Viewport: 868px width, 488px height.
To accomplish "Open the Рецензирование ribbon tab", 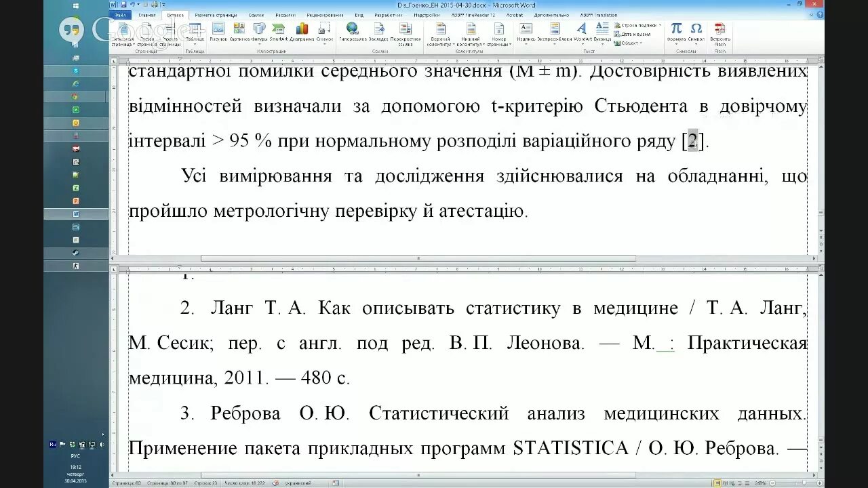I will pos(325,14).
